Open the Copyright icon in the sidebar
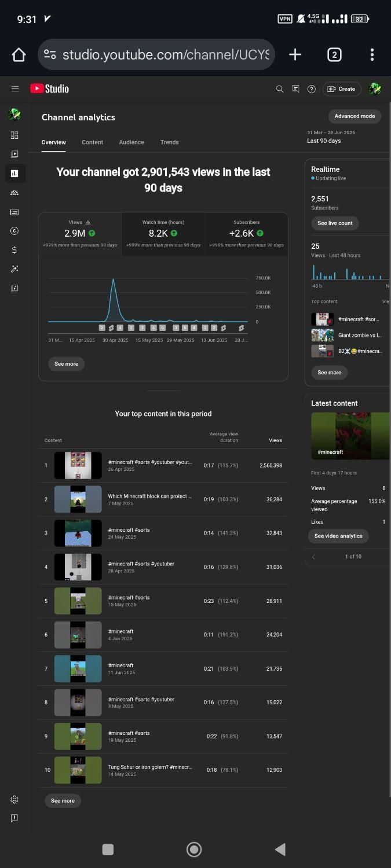 point(14,231)
